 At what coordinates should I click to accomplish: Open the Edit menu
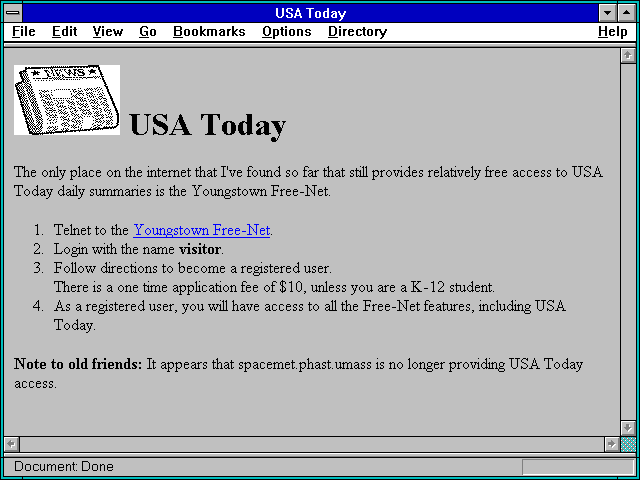[64, 32]
